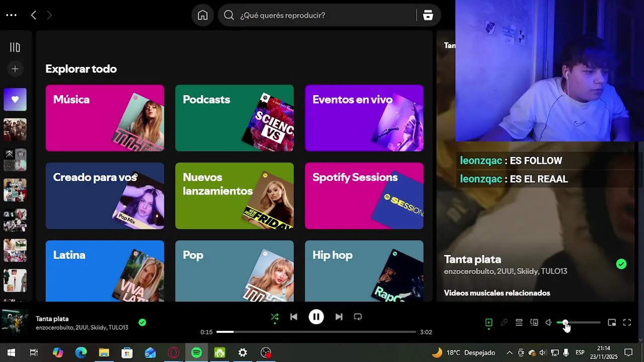Screen dimensions: 644x362
Task: Pause the current song
Action: click(316, 317)
